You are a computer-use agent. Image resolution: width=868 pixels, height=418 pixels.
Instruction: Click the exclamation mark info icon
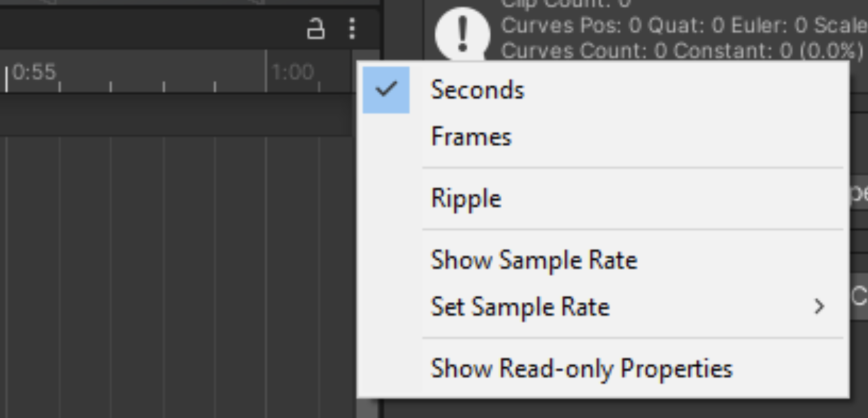[x=462, y=34]
